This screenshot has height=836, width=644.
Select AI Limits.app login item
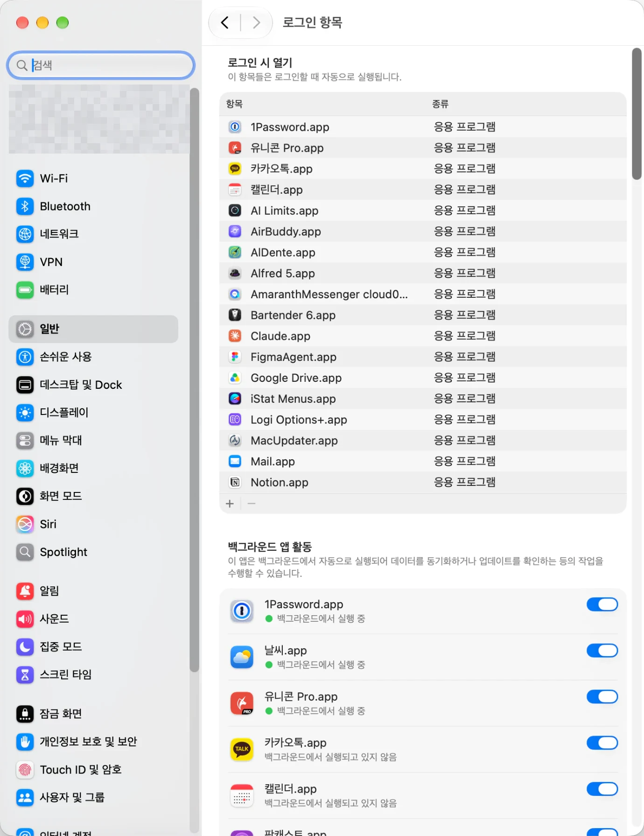pos(423,211)
